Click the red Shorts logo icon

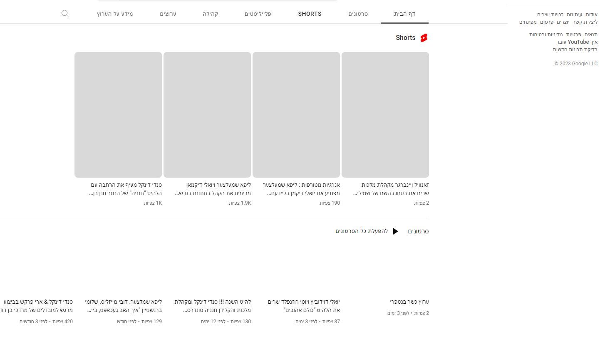point(424,38)
